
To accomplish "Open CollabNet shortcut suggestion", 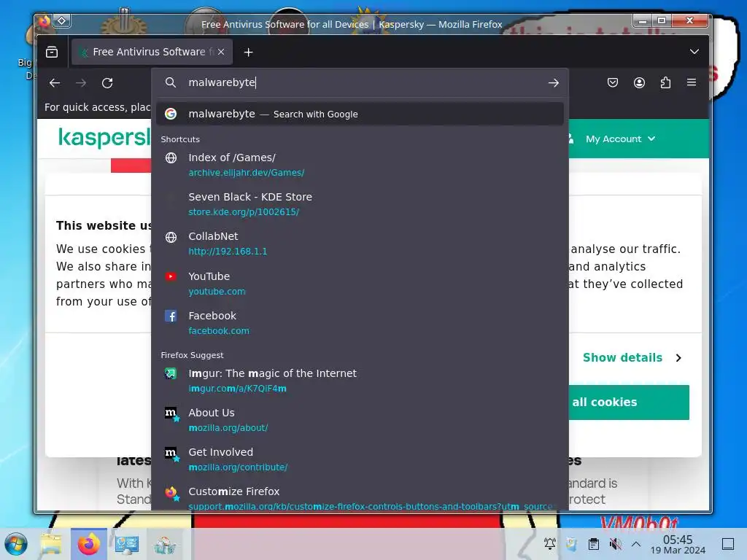I will 360,244.
